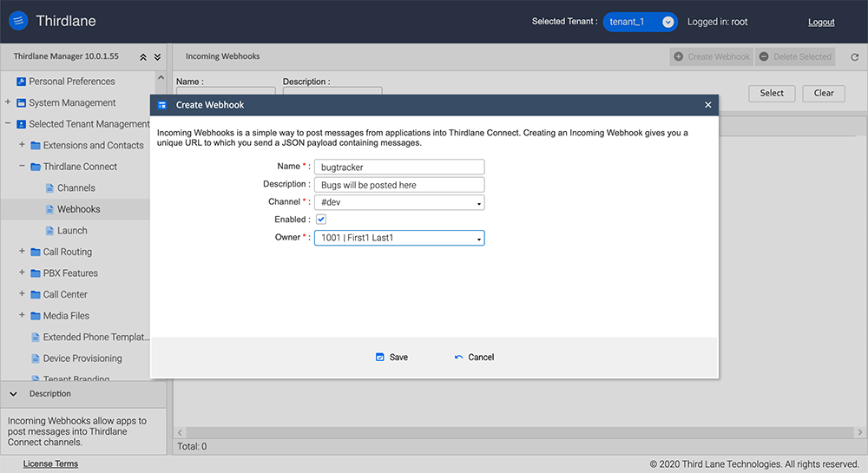Image resolution: width=868 pixels, height=473 pixels.
Task: Open Personal Preferences in the tree
Action: pos(72,82)
